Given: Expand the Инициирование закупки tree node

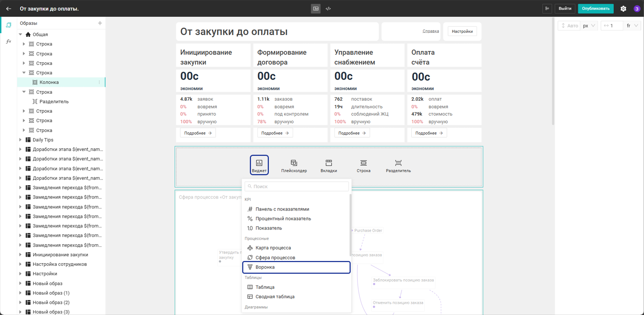Looking at the screenshot, I should tap(20, 255).
